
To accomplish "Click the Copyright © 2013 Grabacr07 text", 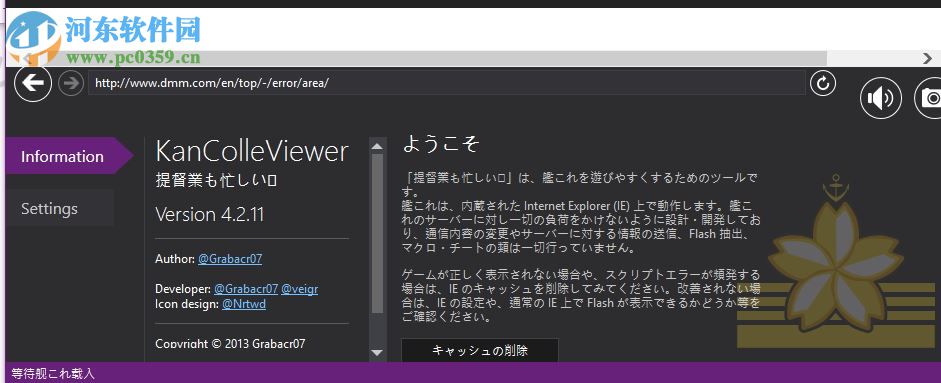I will click(230, 343).
